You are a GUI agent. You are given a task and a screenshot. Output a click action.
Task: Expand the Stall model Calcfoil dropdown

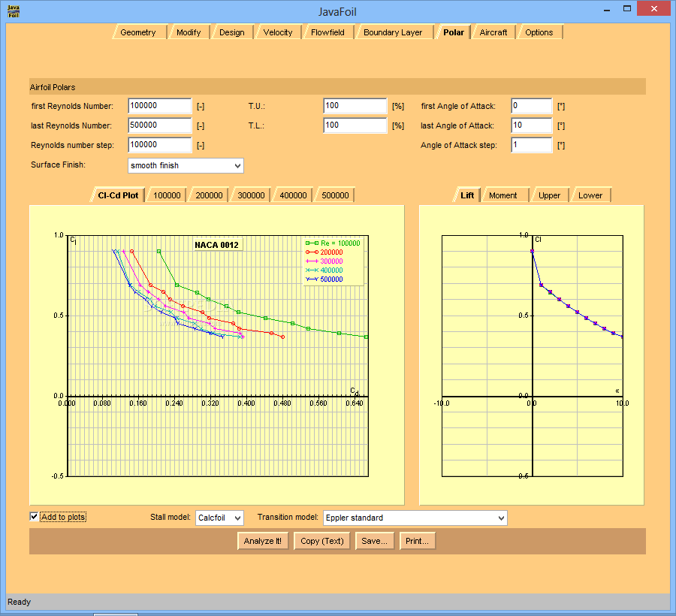219,518
